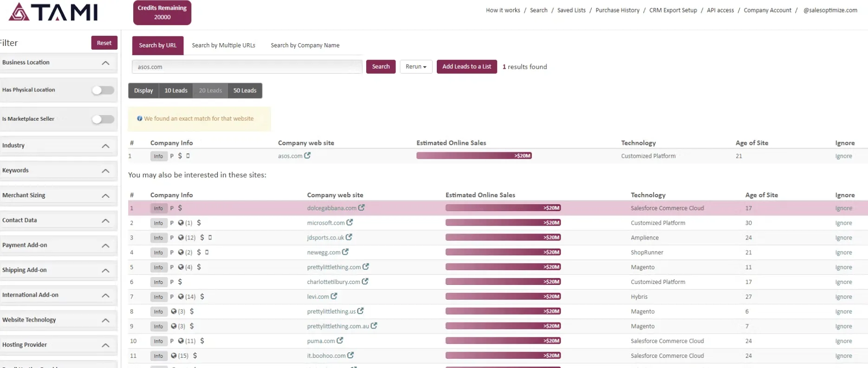The height and width of the screenshot is (368, 868).
Task: Display 50 Leads
Action: click(245, 90)
